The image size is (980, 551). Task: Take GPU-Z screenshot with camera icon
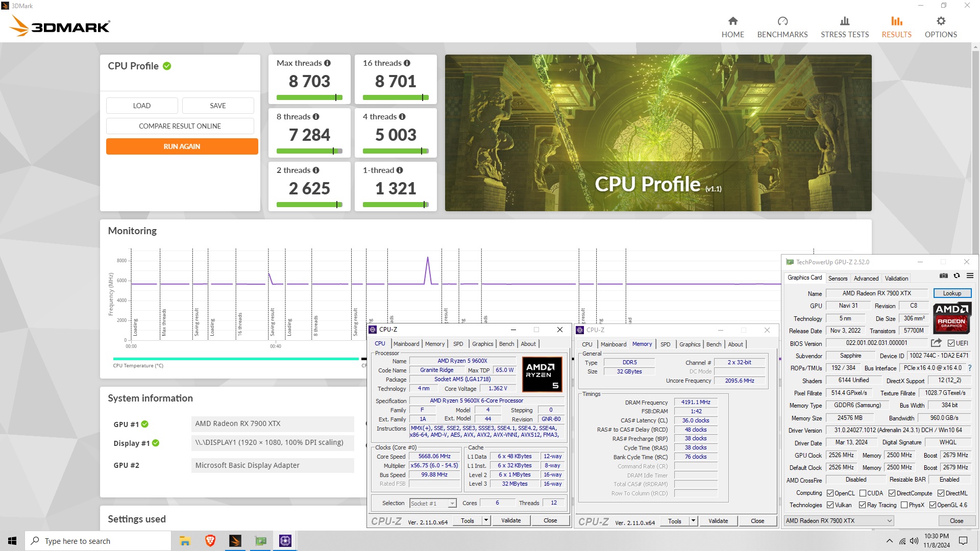(944, 275)
